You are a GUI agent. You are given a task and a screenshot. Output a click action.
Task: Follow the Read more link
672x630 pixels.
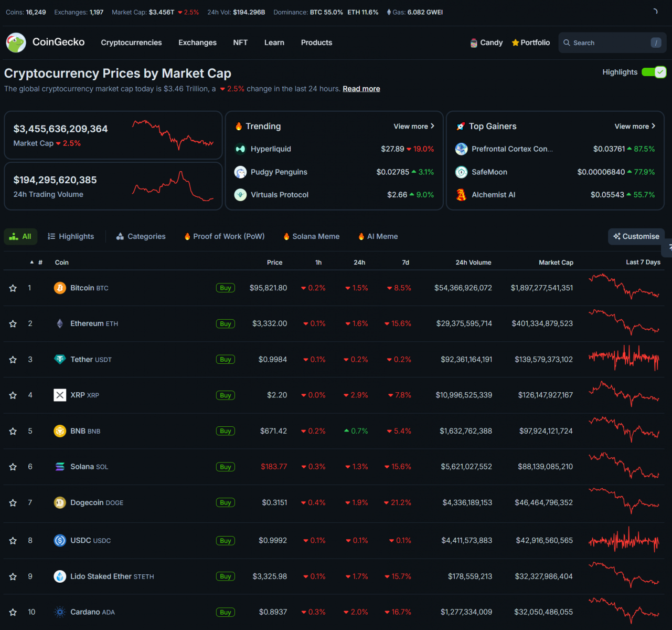pos(361,89)
